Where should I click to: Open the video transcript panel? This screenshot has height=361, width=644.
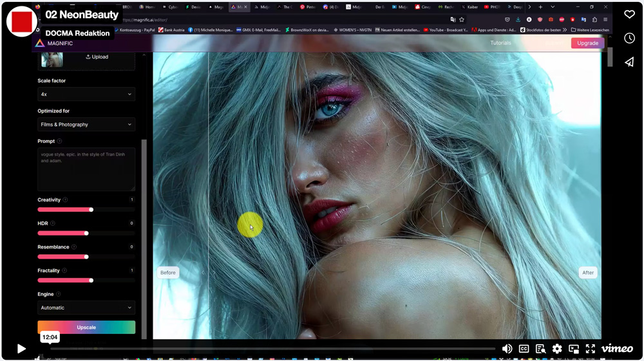click(x=540, y=348)
